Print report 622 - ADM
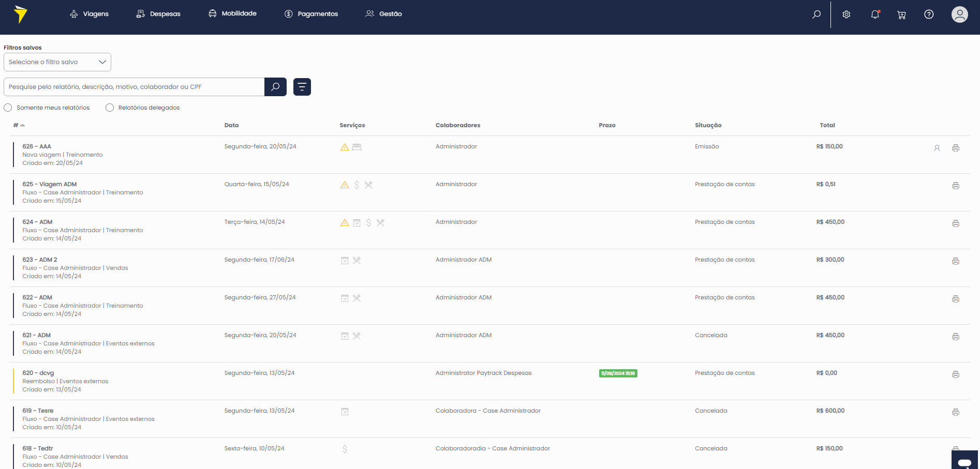Screen dimensions: 980x469 coord(956,299)
